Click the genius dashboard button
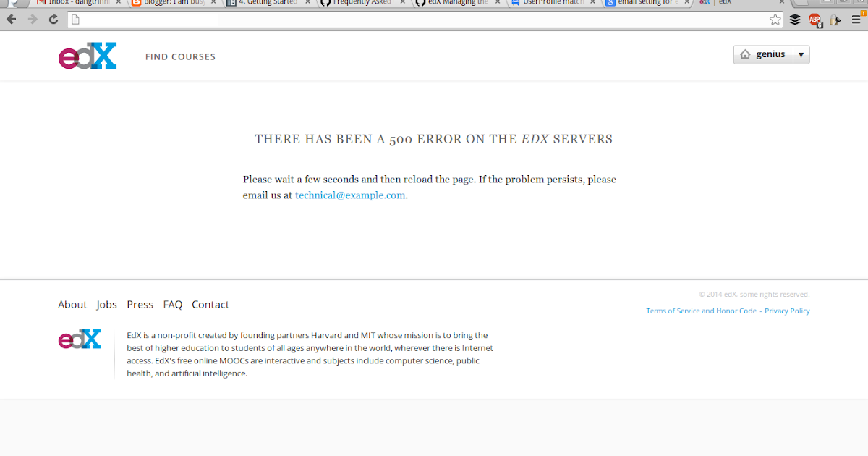The image size is (868, 456). click(x=763, y=55)
